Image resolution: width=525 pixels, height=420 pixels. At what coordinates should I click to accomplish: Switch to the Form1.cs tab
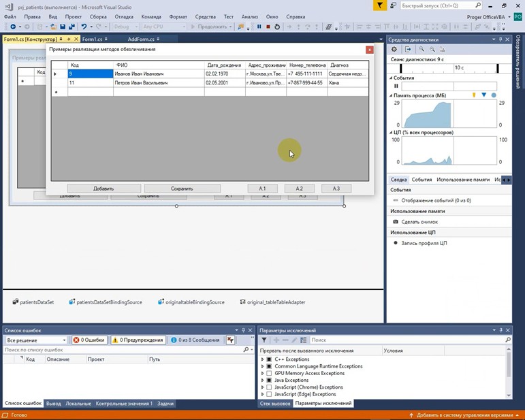(92, 39)
